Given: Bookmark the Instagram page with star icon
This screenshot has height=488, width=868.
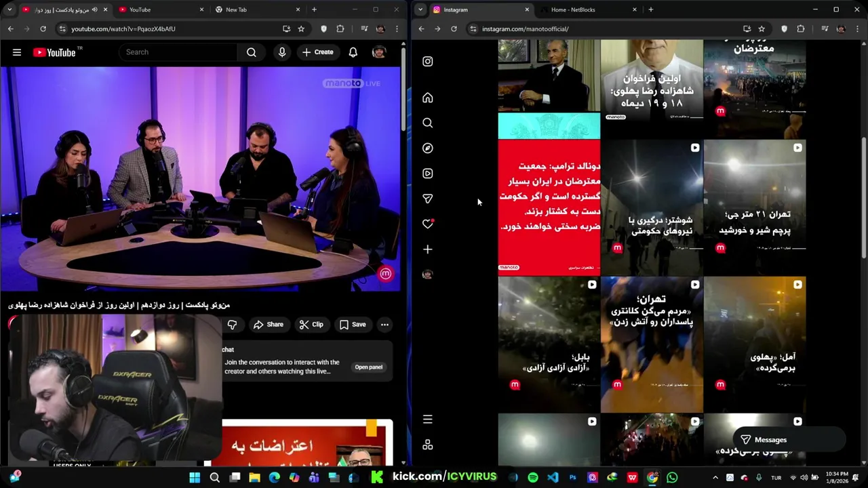Looking at the screenshot, I should pyautogui.click(x=762, y=28).
